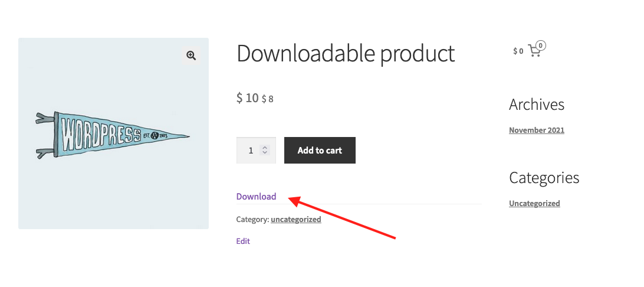Decrease quantity with the down arrow

265,153
